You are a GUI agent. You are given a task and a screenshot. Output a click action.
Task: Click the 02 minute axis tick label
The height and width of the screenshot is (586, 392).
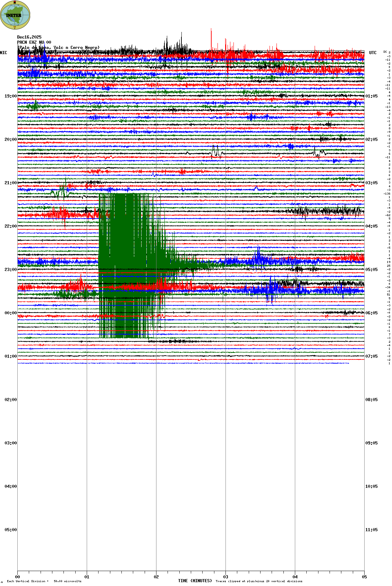click(x=156, y=577)
